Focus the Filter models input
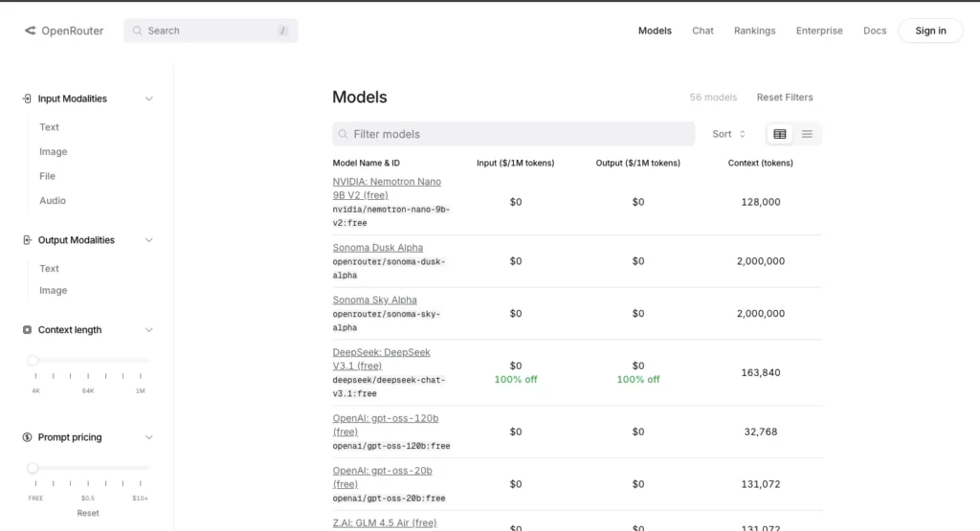 coord(513,134)
